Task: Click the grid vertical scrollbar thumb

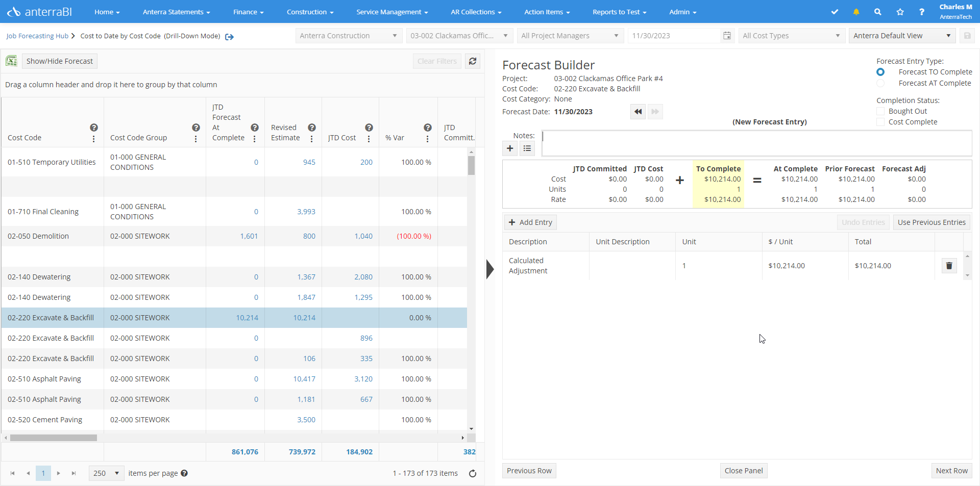Action: (471, 166)
